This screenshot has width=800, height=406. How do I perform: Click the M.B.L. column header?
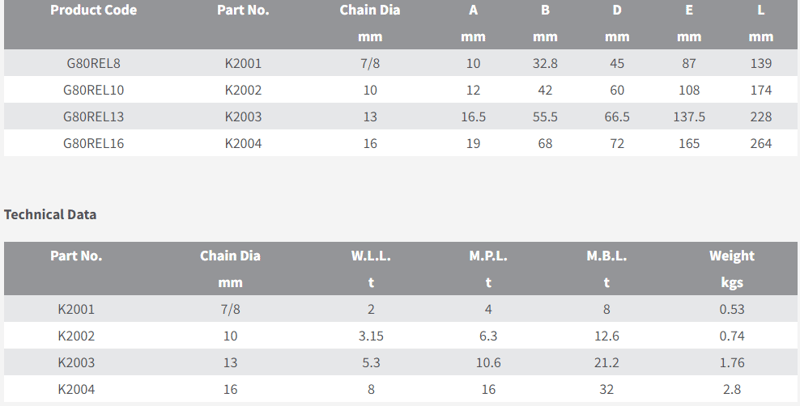click(x=606, y=256)
